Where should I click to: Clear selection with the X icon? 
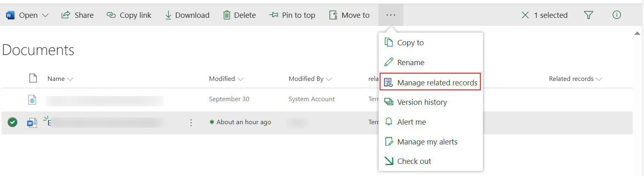click(x=525, y=15)
